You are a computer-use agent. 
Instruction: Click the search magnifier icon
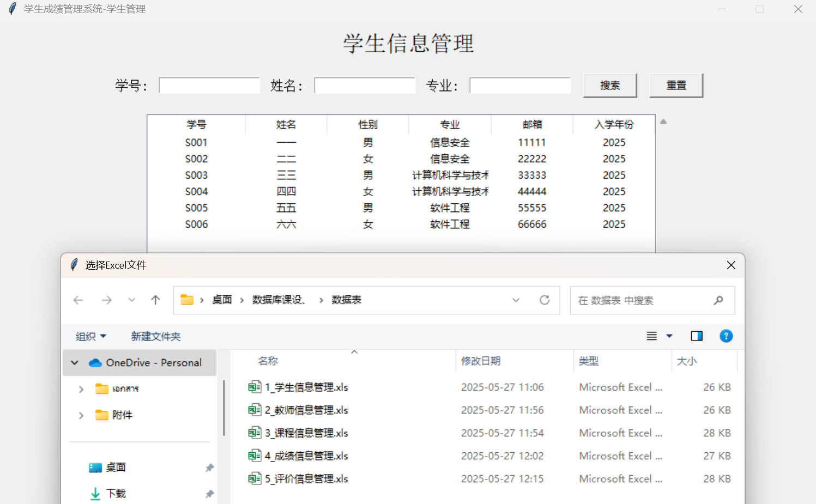click(x=718, y=300)
